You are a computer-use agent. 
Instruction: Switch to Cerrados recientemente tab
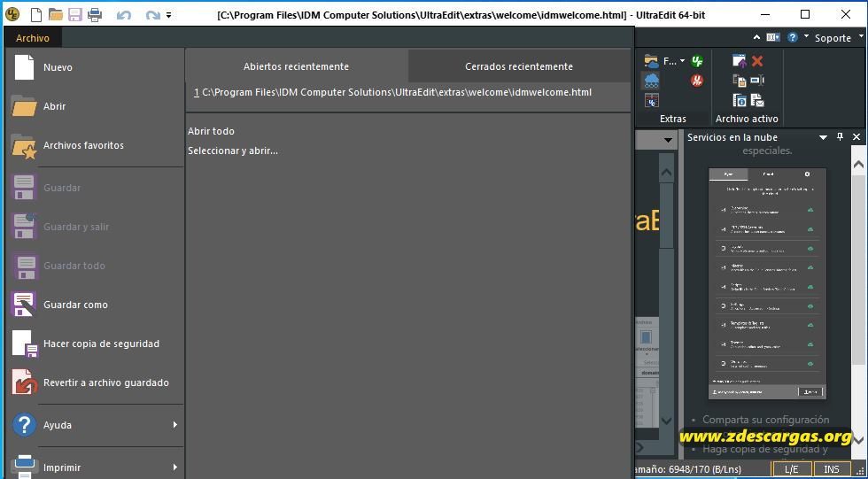(x=519, y=66)
